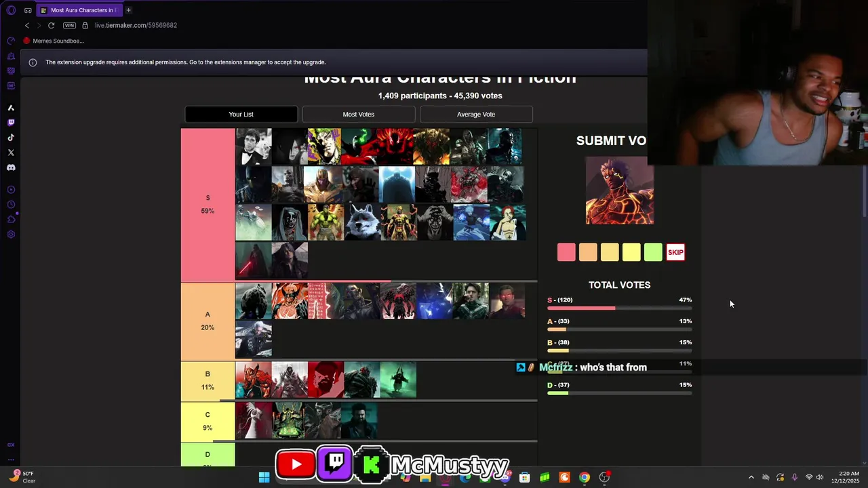Click the SKIP button
Viewport: 868px width, 488px height.
point(675,252)
